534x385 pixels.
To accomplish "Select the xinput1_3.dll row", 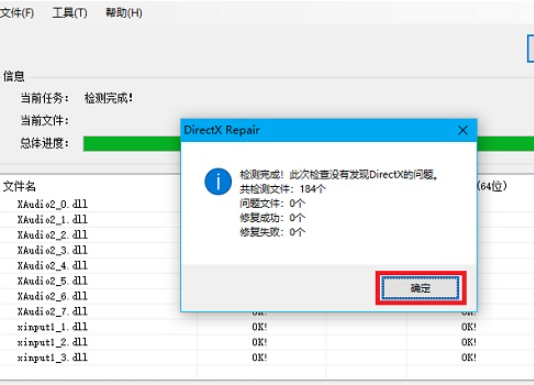I will pyautogui.click(x=267, y=357).
